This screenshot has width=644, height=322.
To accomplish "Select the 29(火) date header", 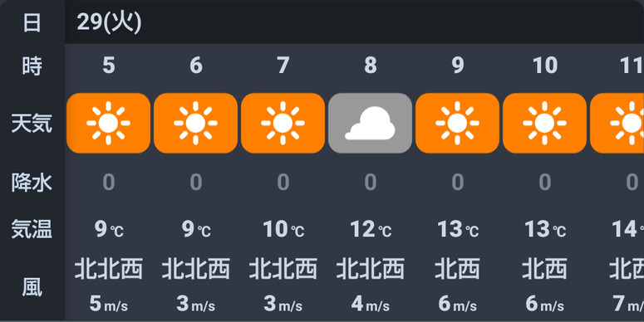I will [x=109, y=22].
